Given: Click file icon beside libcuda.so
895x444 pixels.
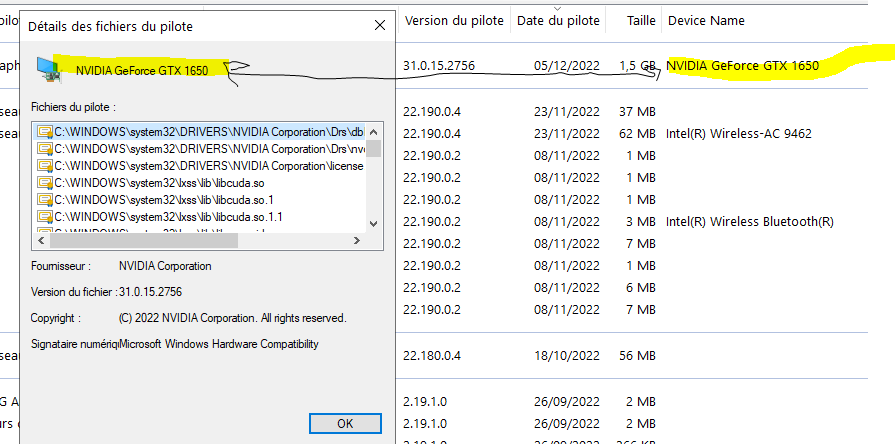Looking at the screenshot, I should (44, 183).
